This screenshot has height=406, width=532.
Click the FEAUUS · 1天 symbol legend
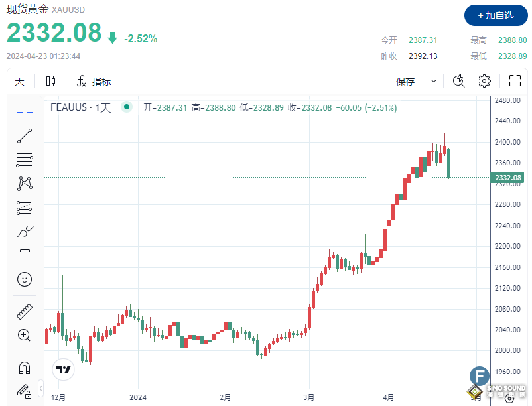coord(81,107)
